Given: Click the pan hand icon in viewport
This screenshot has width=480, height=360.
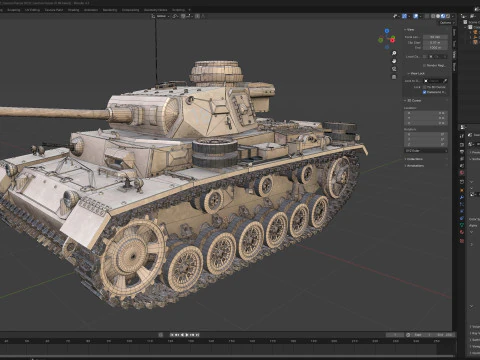Looking at the screenshot, I should click(394, 61).
